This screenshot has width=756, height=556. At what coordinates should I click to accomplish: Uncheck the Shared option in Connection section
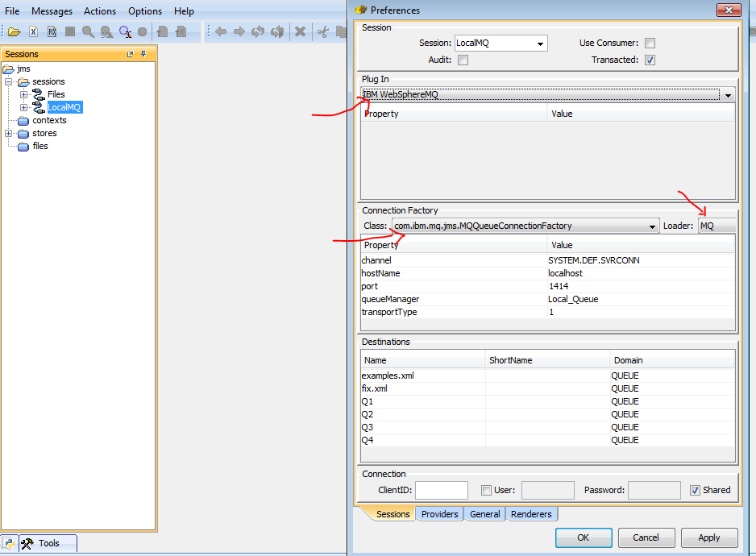coord(695,490)
